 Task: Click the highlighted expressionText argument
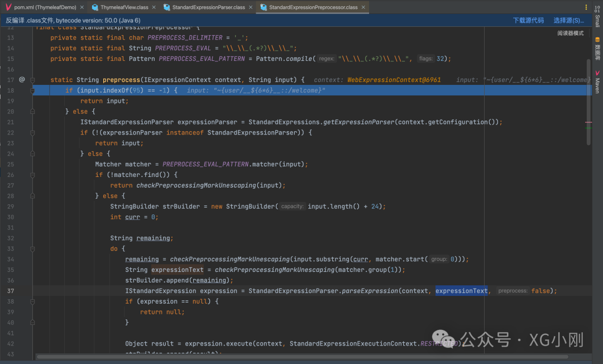pyautogui.click(x=462, y=291)
